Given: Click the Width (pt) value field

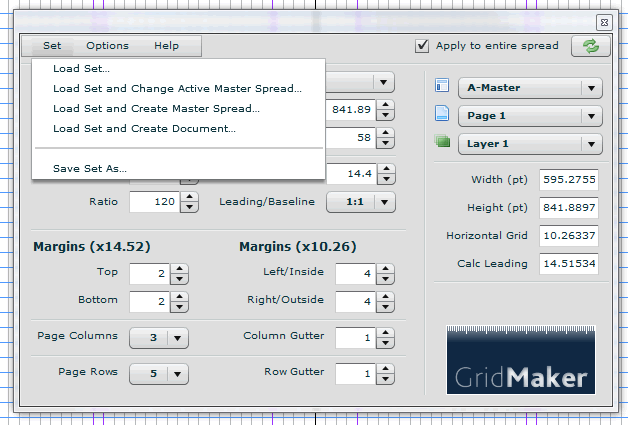Looking at the screenshot, I should pyautogui.click(x=569, y=179).
